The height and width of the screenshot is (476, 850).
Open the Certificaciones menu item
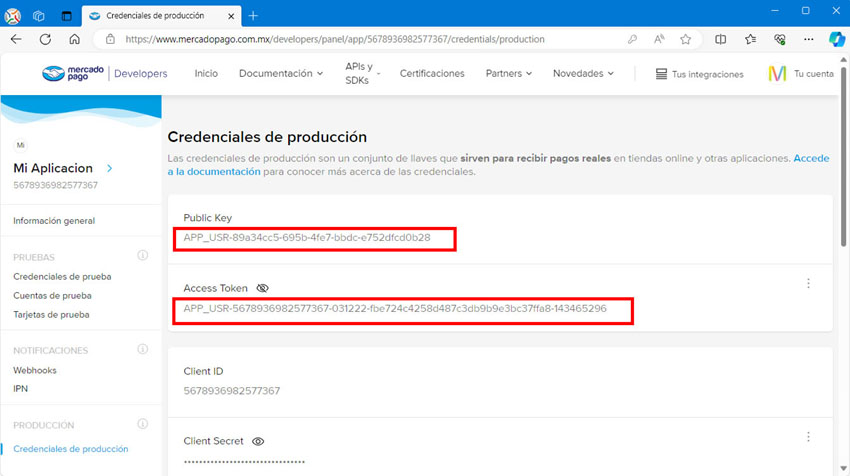(432, 73)
